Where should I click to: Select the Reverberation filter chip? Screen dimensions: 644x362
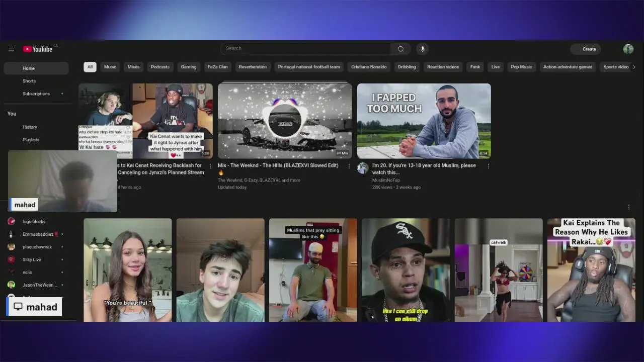point(253,67)
